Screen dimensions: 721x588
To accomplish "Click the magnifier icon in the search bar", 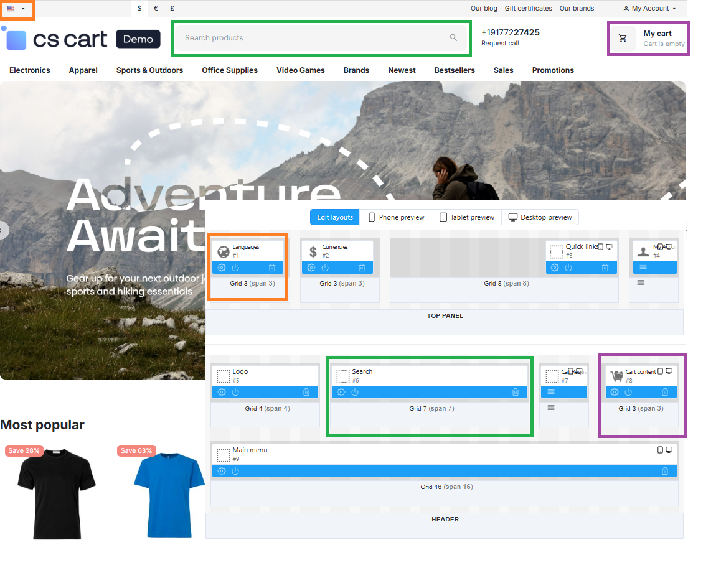I will tap(453, 38).
